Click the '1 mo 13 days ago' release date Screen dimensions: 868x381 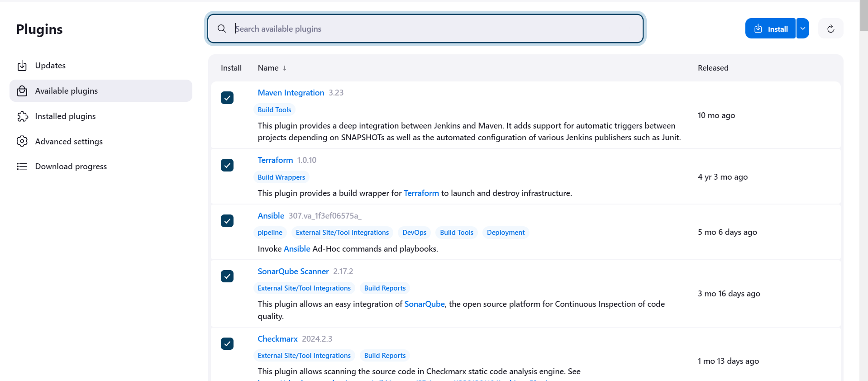(728, 361)
